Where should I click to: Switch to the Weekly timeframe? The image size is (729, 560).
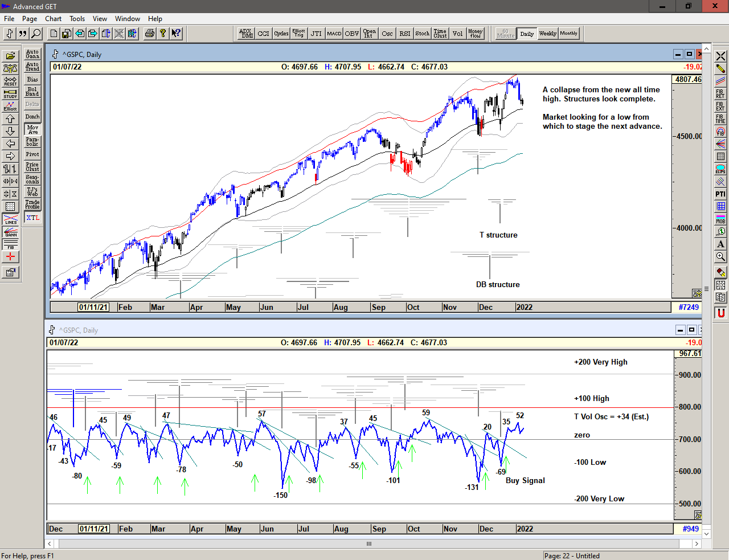(547, 34)
